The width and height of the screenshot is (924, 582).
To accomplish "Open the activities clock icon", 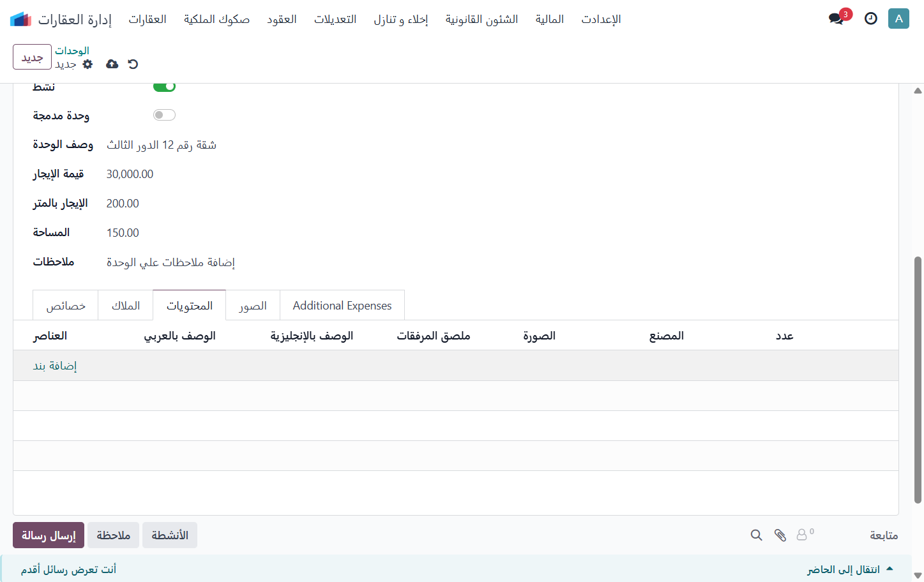I will tap(871, 19).
